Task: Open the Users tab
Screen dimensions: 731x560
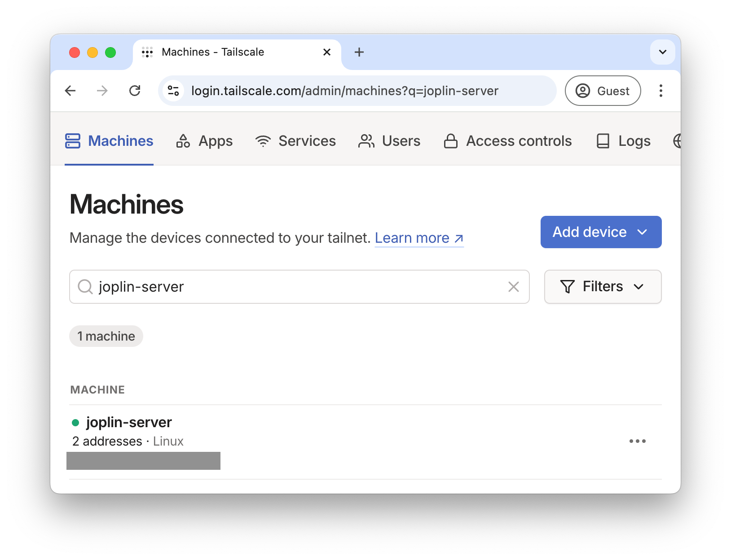Action: (389, 141)
